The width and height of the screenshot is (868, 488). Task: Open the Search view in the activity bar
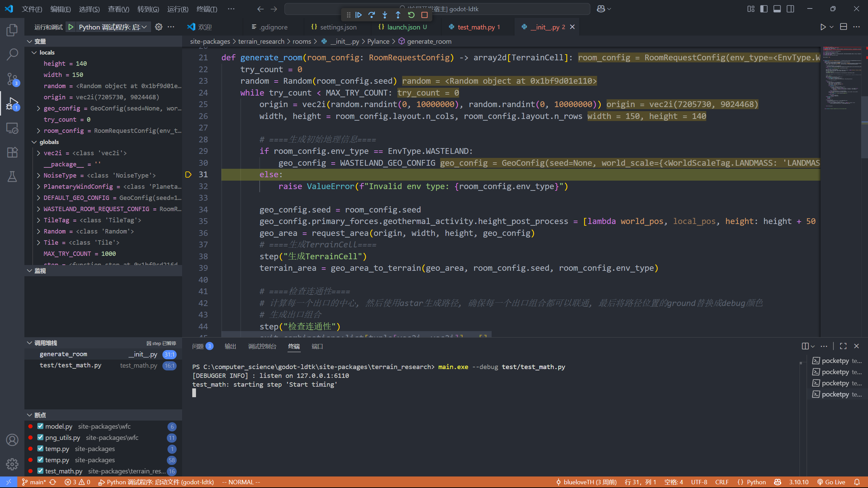12,54
